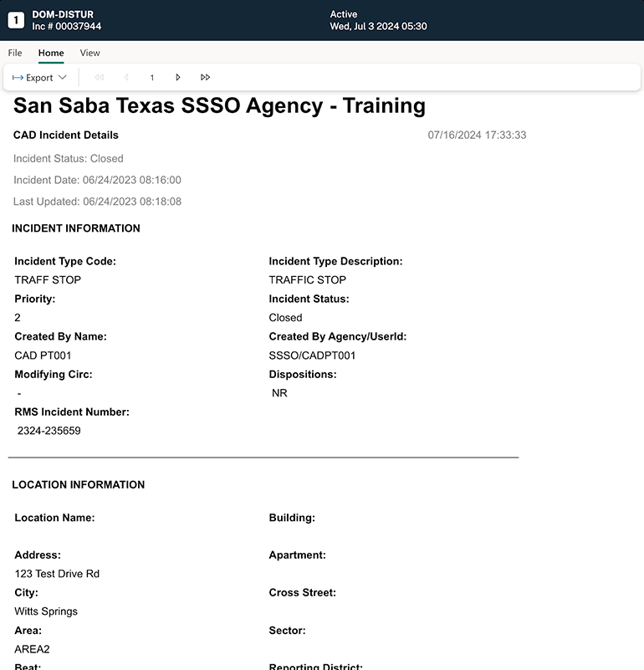Skip to last page of report
Image resolution: width=644 pixels, height=670 pixels.
pyautogui.click(x=205, y=78)
